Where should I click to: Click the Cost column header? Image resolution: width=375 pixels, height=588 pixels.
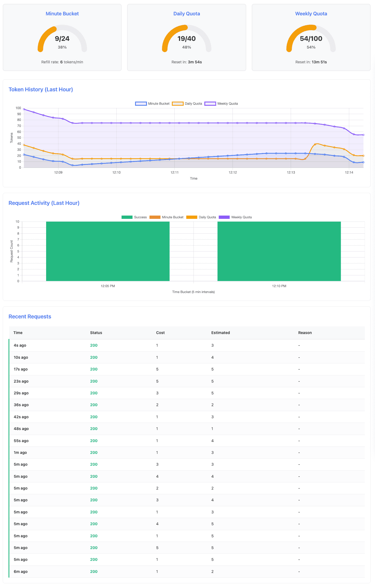click(x=160, y=333)
